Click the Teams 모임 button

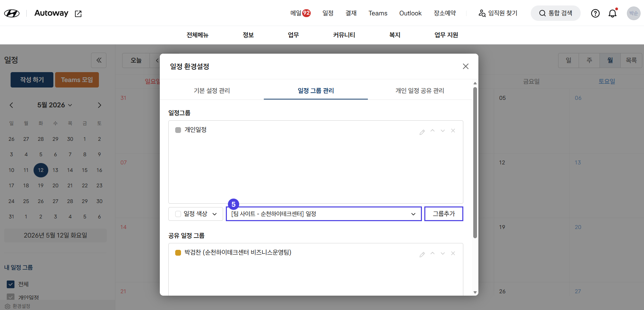(x=77, y=80)
